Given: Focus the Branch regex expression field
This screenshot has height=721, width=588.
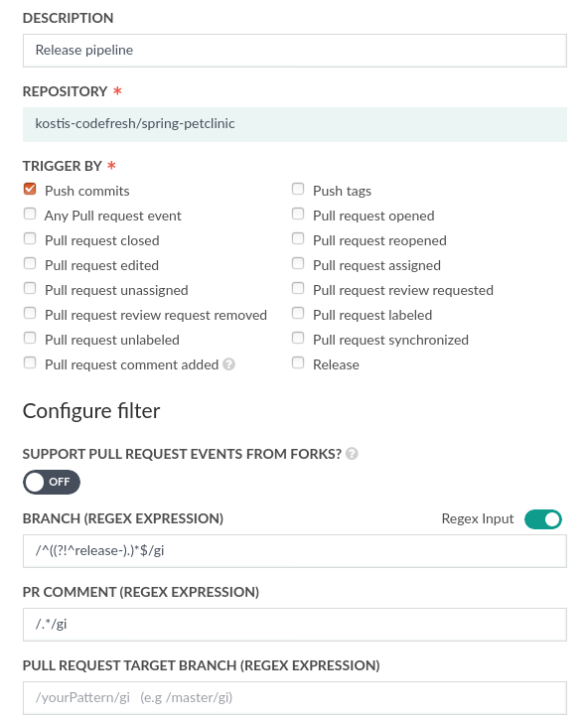Looking at the screenshot, I should click(295, 551).
